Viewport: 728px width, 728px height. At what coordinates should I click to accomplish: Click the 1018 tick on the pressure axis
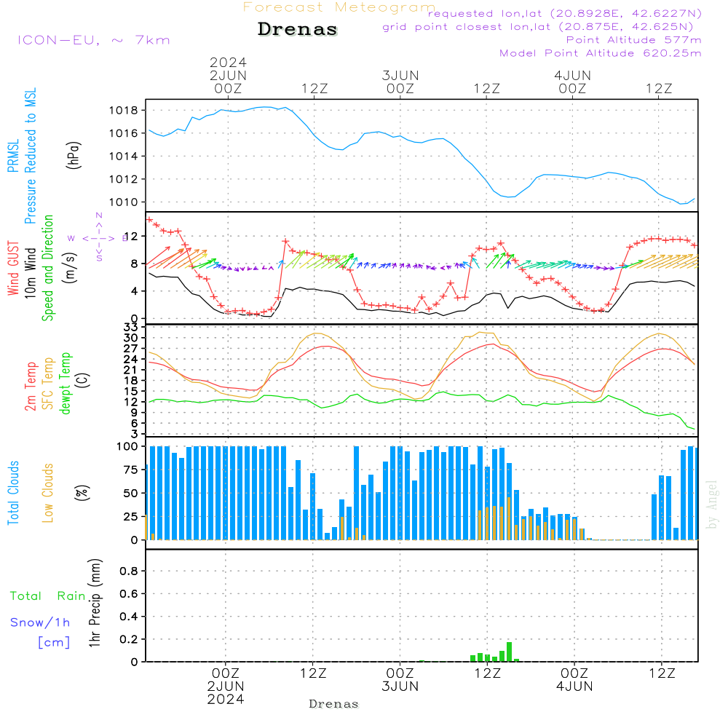click(x=124, y=111)
